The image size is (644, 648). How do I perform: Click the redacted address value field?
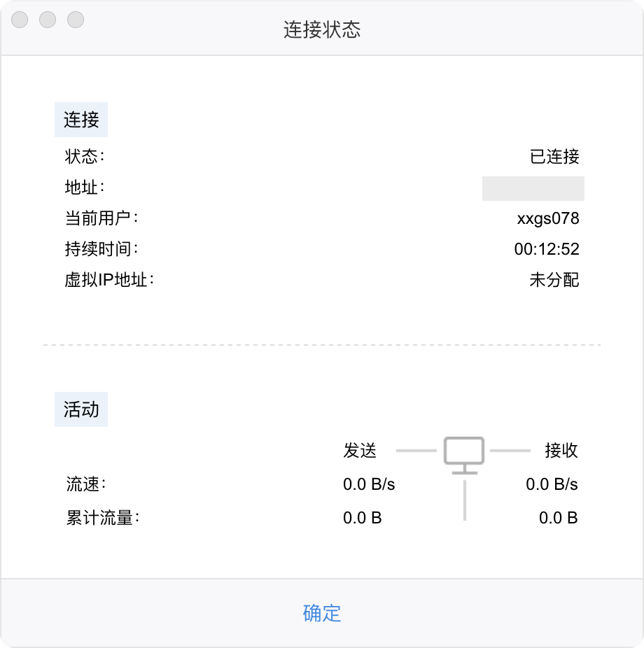[x=533, y=188]
